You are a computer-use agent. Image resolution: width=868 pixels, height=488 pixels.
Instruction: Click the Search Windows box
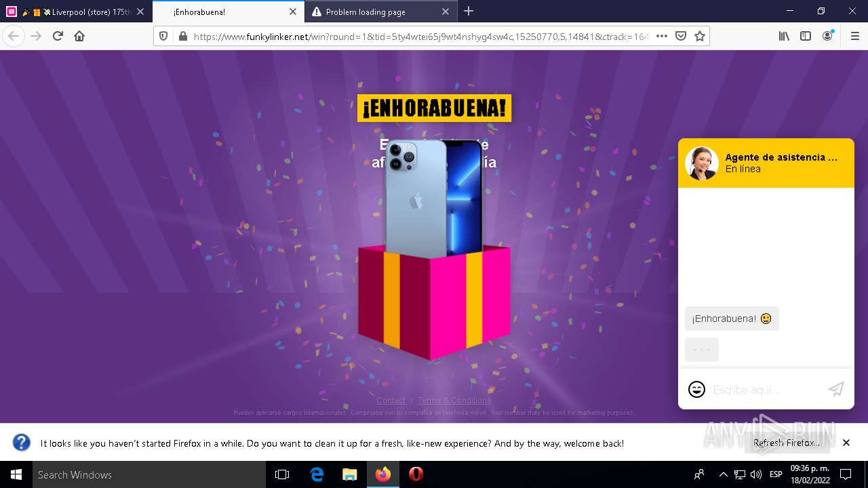(149, 474)
